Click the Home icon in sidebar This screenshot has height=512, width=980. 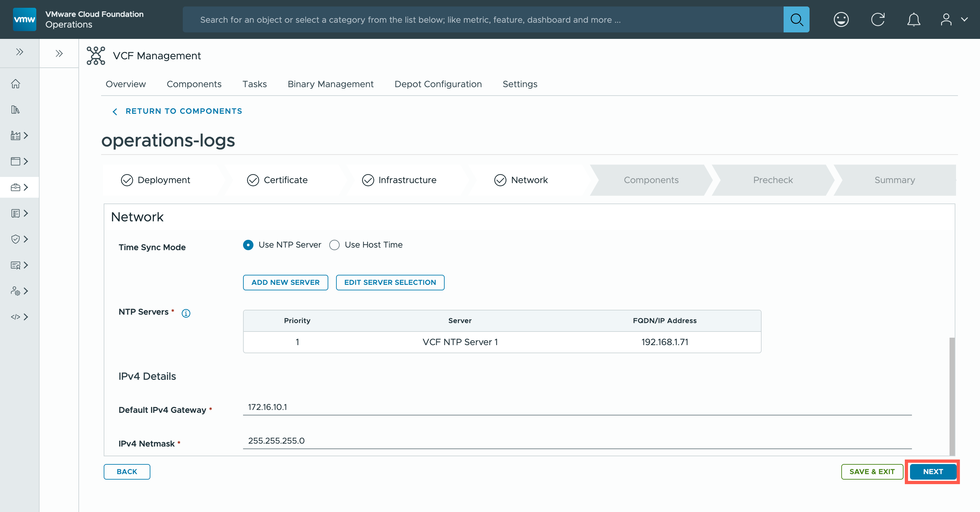16,84
